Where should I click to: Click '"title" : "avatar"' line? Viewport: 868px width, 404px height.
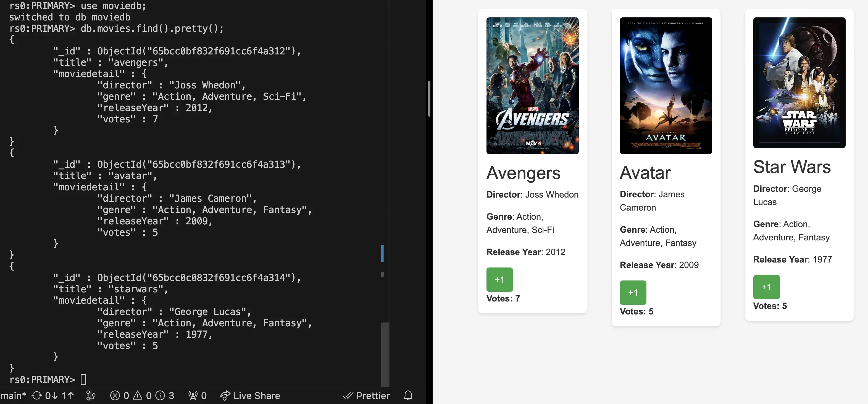[x=105, y=175]
